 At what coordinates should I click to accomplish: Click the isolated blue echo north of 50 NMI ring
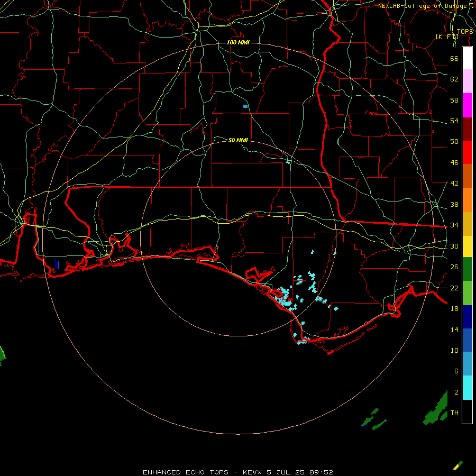click(245, 106)
